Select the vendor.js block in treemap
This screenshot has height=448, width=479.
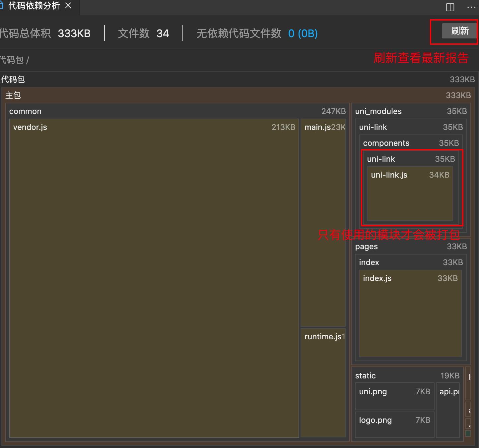154,278
